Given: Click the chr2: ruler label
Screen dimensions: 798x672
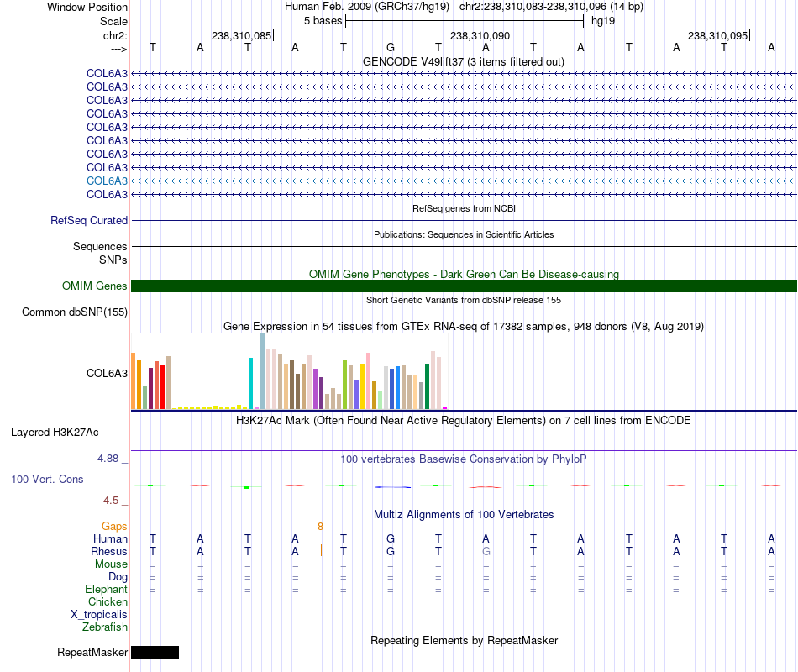Looking at the screenshot, I should point(115,35).
